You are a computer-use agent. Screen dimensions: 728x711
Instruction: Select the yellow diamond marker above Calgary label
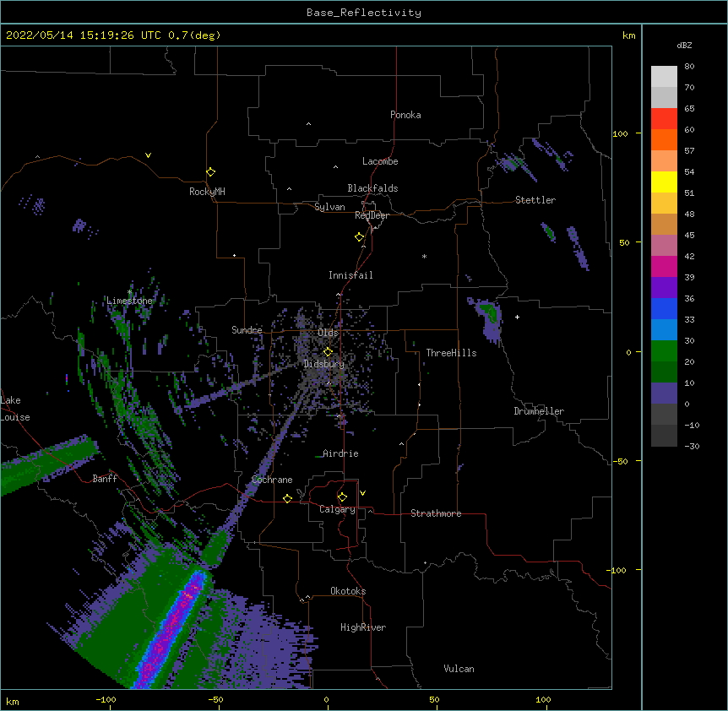[342, 497]
